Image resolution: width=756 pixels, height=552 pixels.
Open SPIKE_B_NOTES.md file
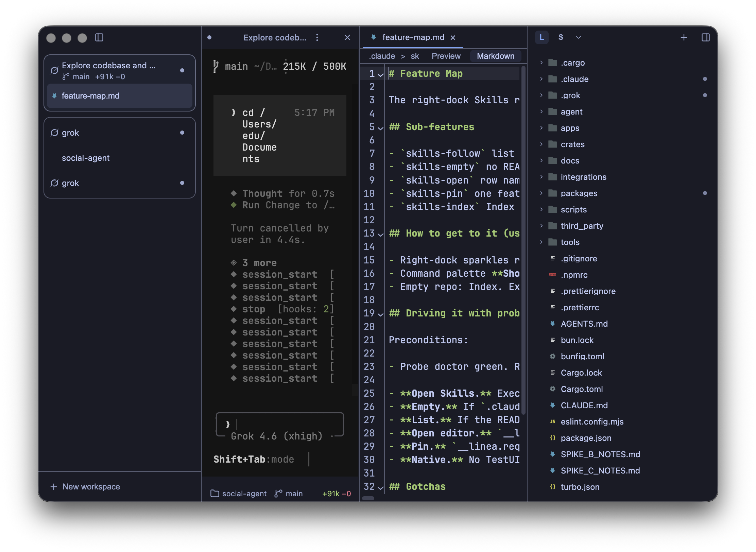(x=623, y=454)
